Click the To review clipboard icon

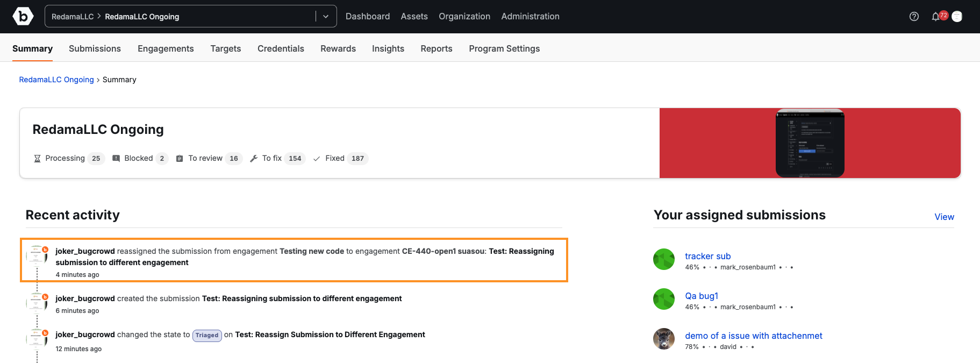pos(180,159)
